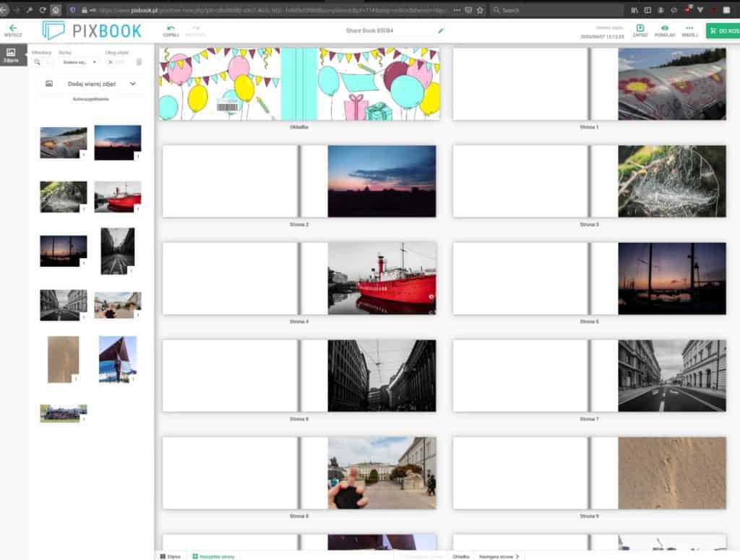740x560 pixels.
Task: Open the Strona 4 red ship spread
Action: click(x=299, y=278)
